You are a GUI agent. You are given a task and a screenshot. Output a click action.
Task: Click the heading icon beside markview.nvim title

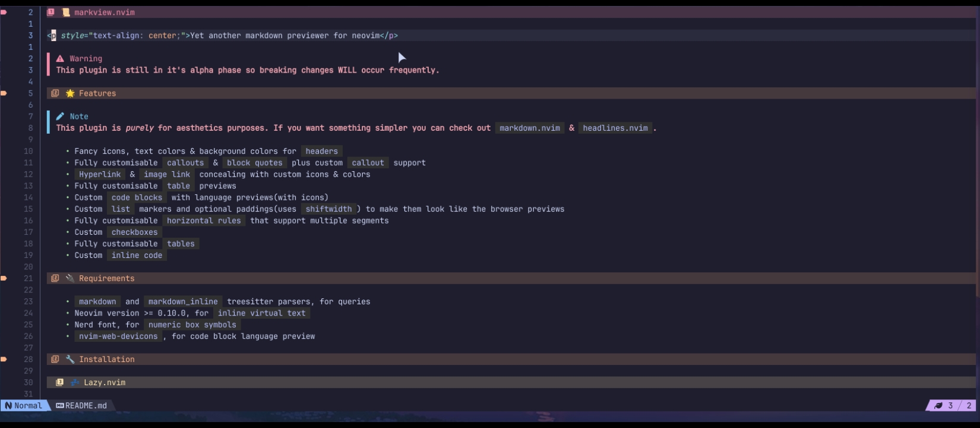pos(50,12)
